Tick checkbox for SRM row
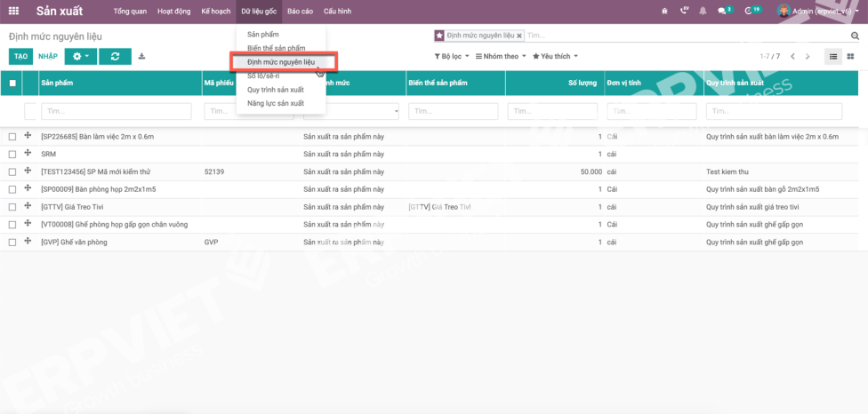Screen dimensions: 868x414 point(12,154)
